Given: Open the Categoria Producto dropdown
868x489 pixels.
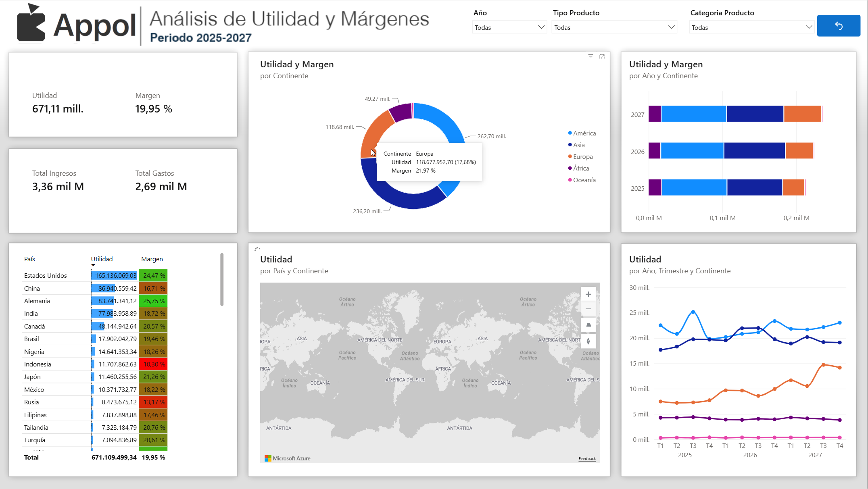Looking at the screenshot, I should [x=751, y=27].
